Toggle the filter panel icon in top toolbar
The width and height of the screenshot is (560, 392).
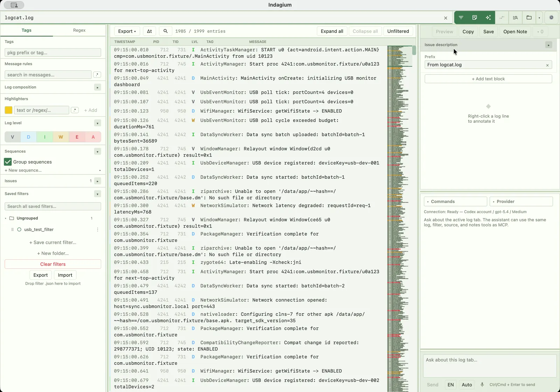[x=461, y=17]
